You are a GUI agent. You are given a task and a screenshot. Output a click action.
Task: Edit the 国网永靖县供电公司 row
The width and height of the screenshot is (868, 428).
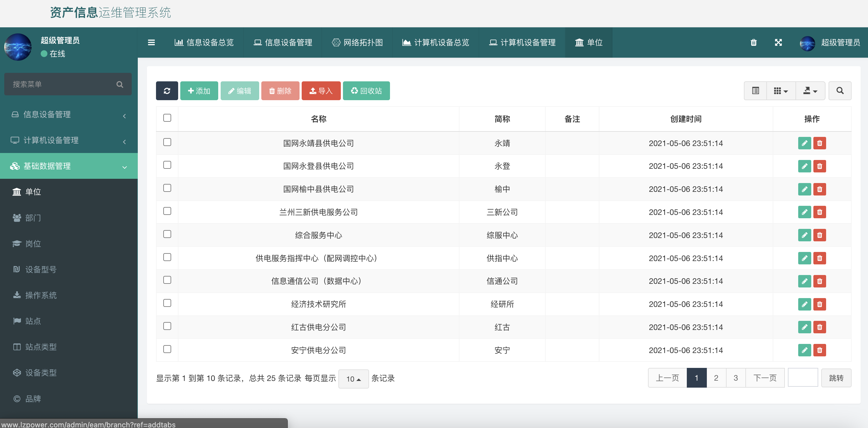click(804, 143)
